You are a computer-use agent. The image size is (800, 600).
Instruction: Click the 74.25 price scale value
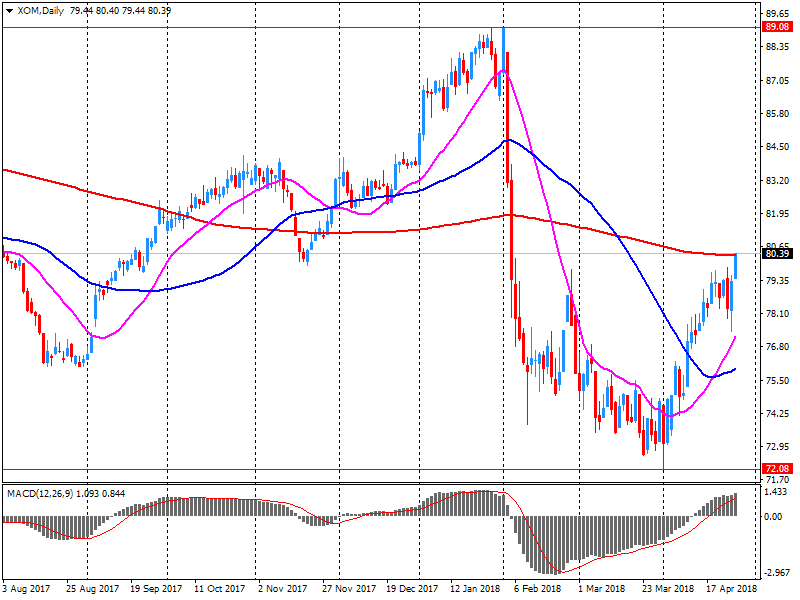tap(777, 413)
